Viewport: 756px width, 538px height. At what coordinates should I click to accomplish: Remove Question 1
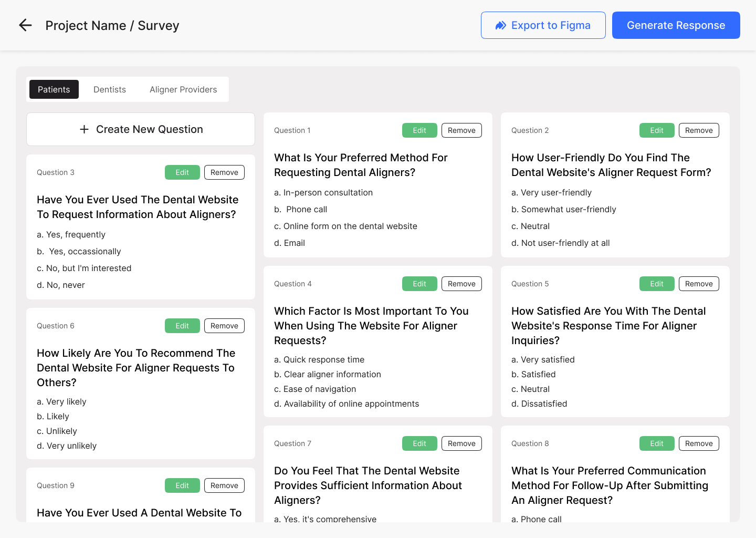461,130
